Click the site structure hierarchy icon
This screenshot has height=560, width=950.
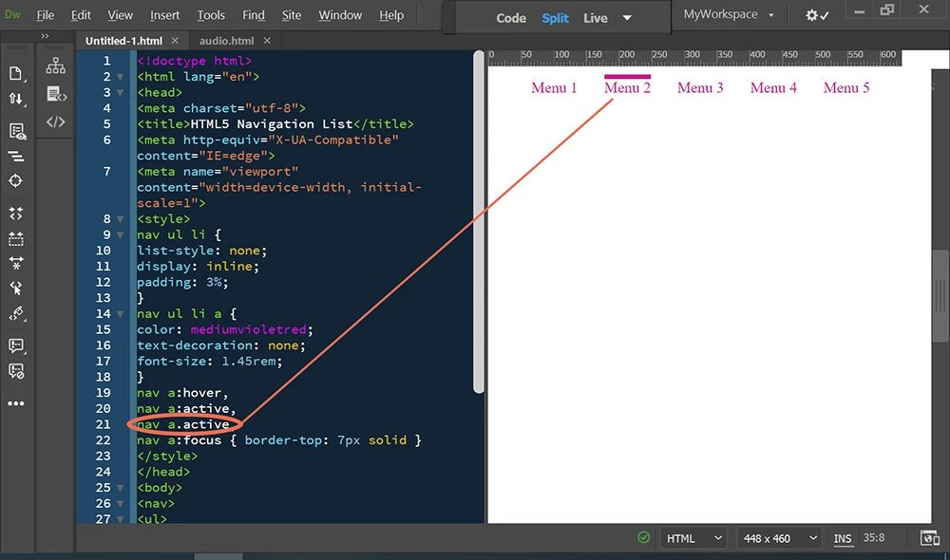click(x=56, y=65)
